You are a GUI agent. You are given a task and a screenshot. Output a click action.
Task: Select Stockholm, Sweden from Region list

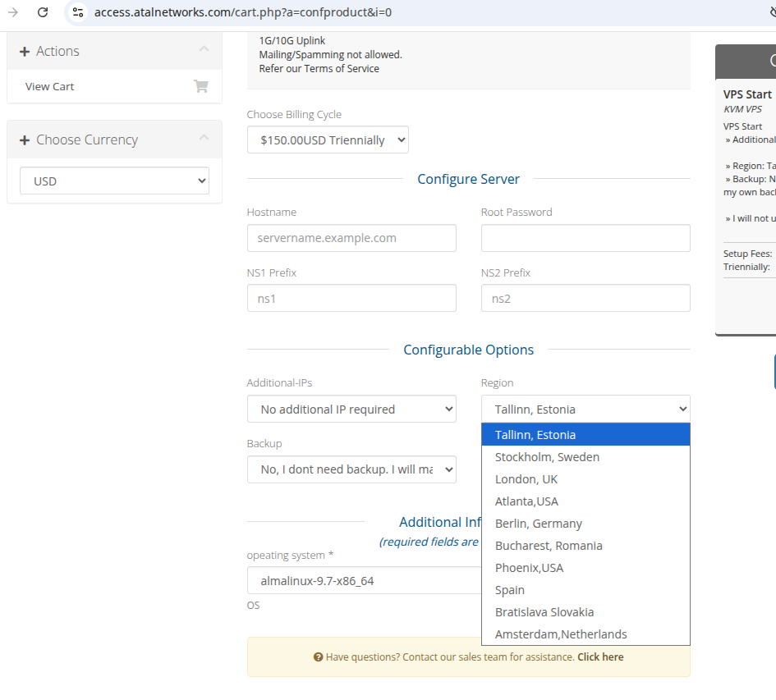click(547, 457)
